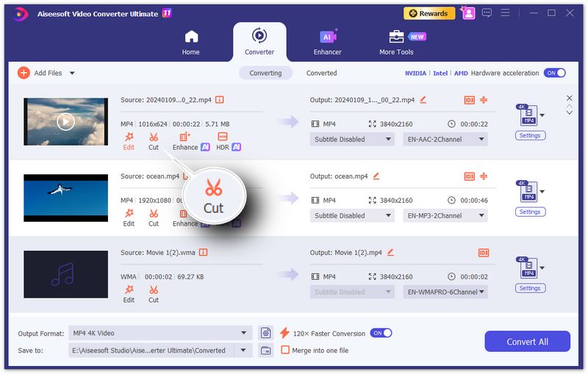Open EN-MP3-2Channel audio dropdown

pos(445,216)
